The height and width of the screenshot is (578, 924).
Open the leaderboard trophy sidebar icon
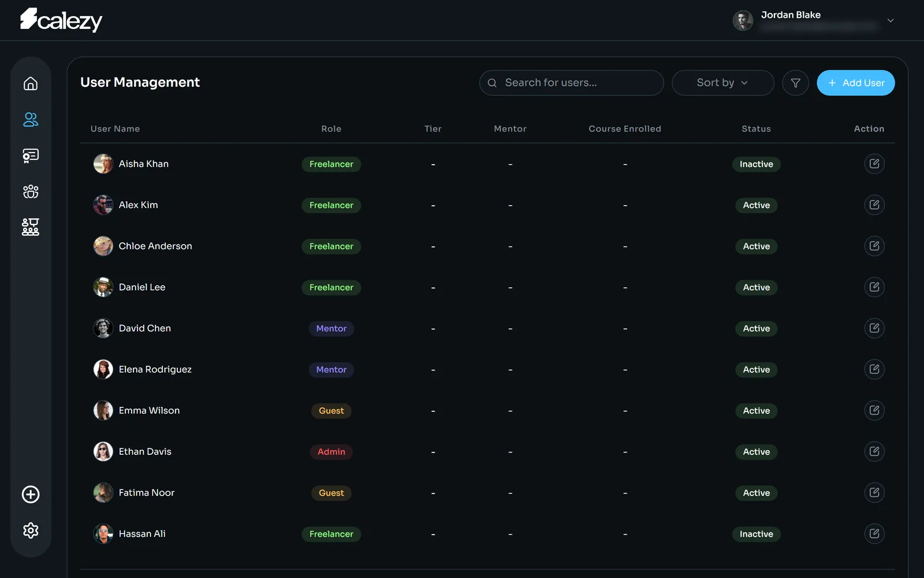[31, 227]
